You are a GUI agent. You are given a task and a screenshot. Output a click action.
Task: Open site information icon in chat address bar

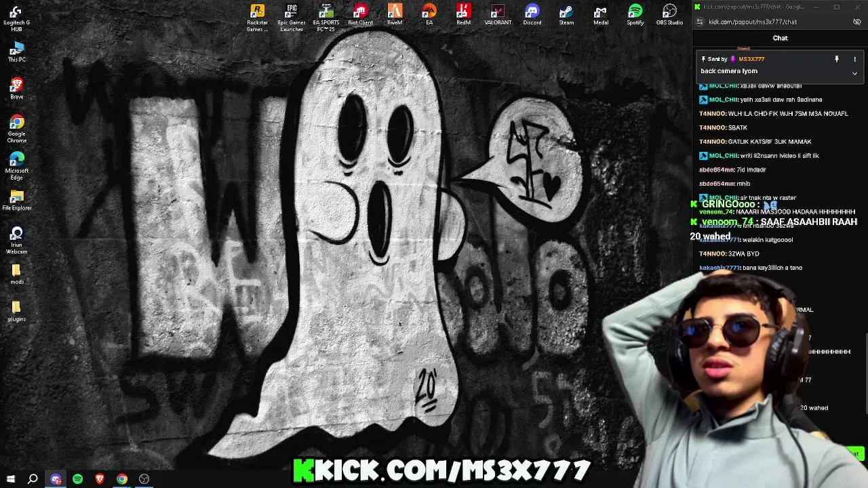700,22
